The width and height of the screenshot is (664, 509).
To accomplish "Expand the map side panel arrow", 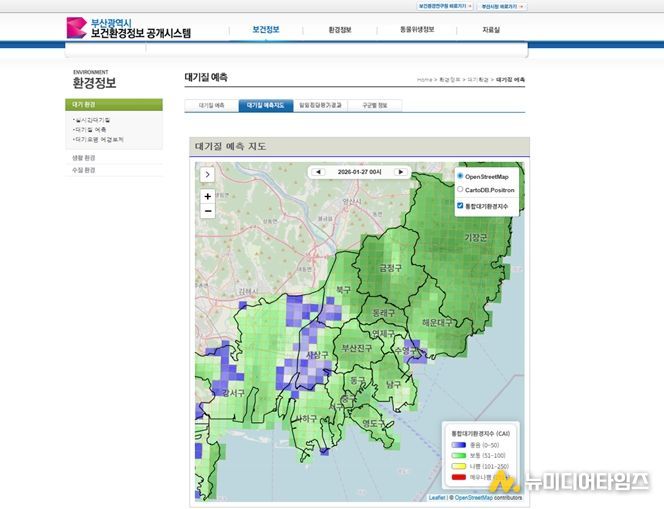I will pyautogui.click(x=208, y=174).
